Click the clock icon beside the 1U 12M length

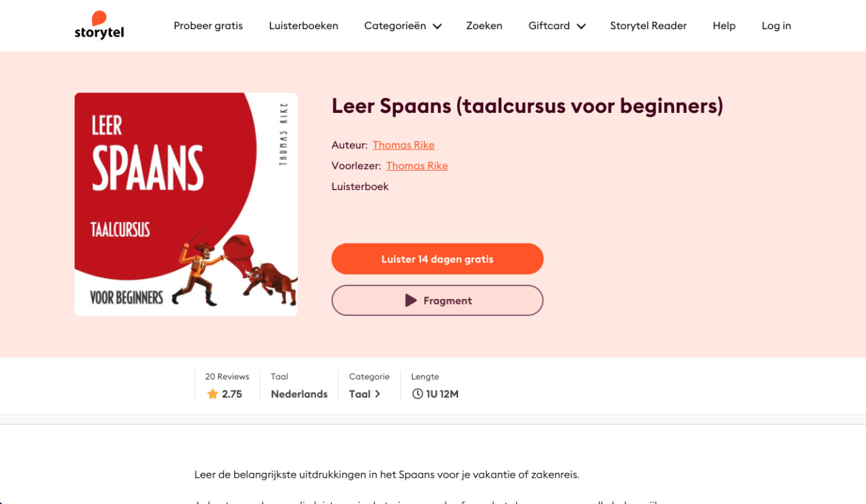point(417,394)
